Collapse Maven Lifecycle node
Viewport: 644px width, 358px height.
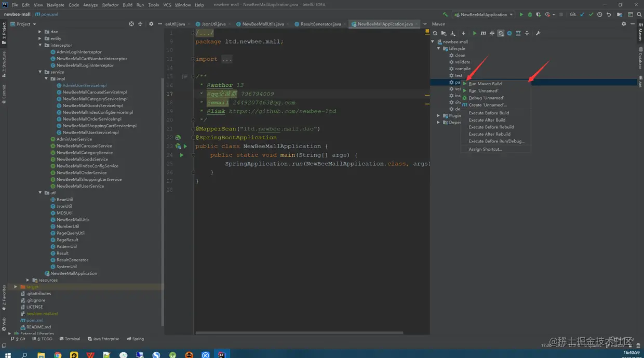(x=439, y=48)
